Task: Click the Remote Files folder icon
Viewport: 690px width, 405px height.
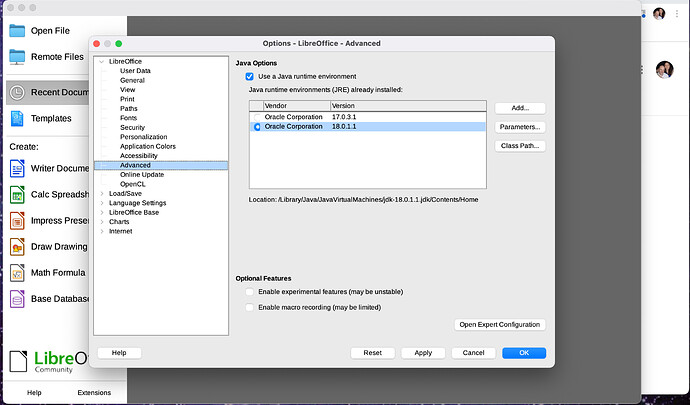Action: (x=17, y=57)
